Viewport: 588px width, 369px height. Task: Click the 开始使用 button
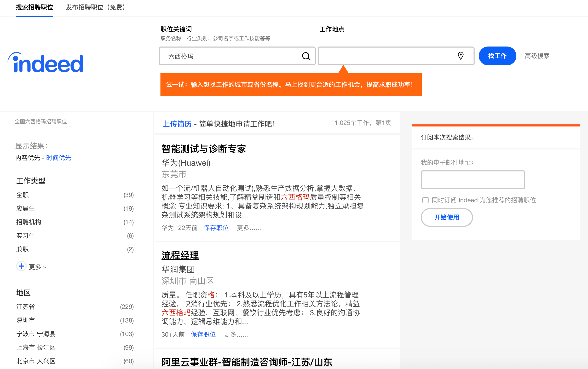coord(447,217)
